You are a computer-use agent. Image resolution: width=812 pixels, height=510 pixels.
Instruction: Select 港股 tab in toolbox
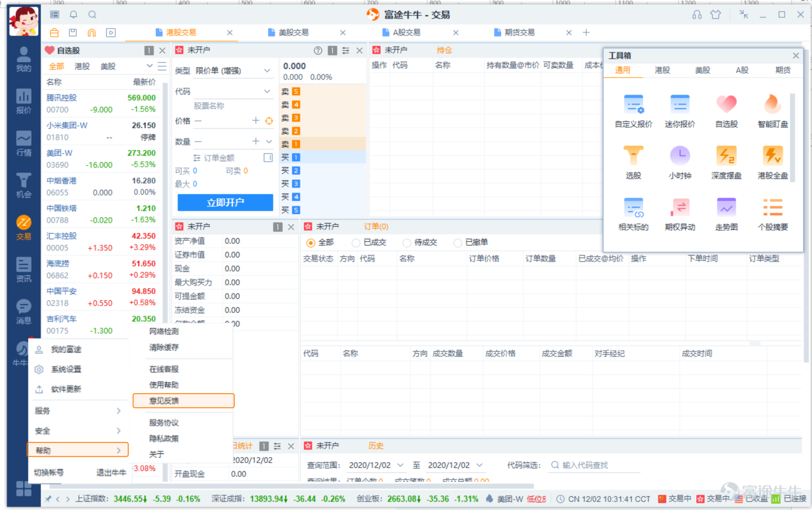coord(662,70)
